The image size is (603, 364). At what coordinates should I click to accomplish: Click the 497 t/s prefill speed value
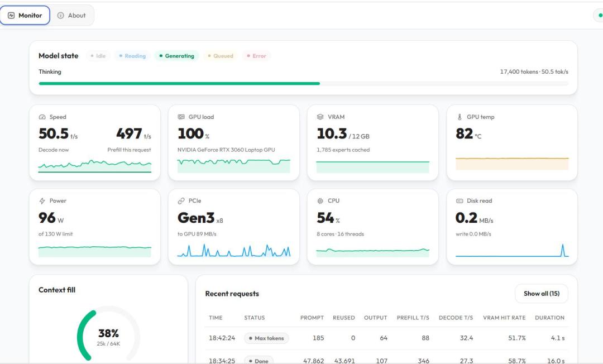point(133,134)
